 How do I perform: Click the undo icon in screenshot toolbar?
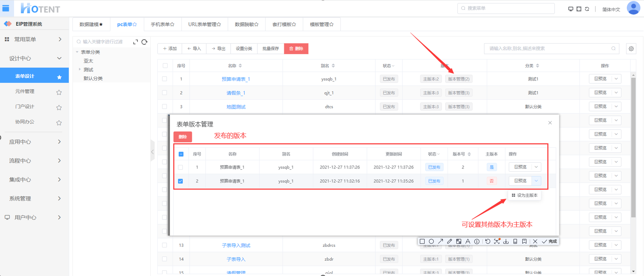point(487,242)
